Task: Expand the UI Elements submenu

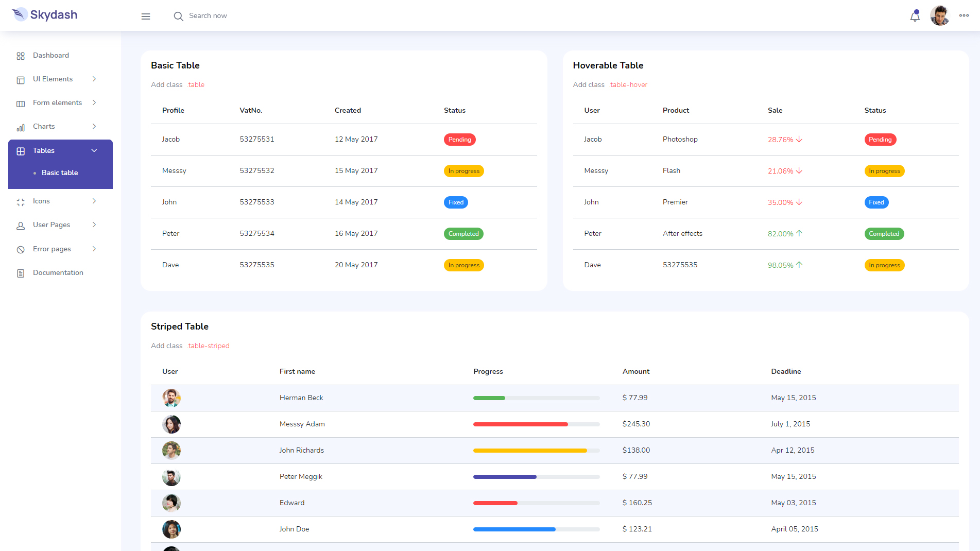Action: [x=94, y=79]
